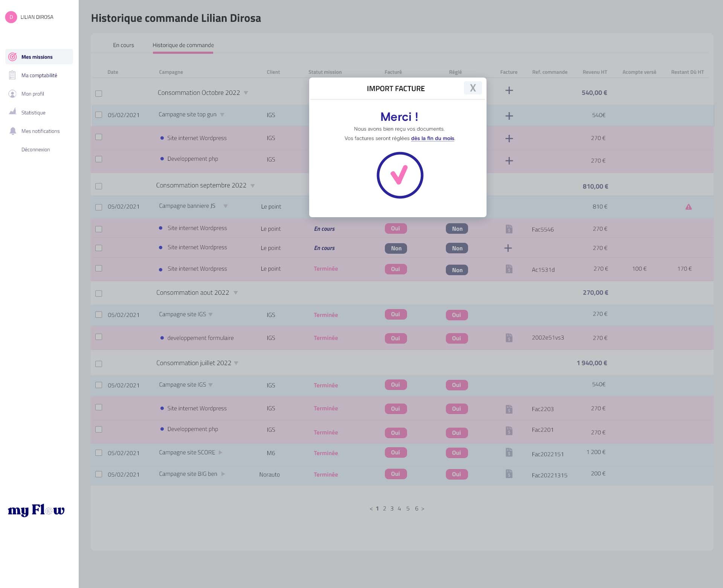Collapse Consommation septembre 2022 group
The width and height of the screenshot is (723, 588).
[253, 186]
